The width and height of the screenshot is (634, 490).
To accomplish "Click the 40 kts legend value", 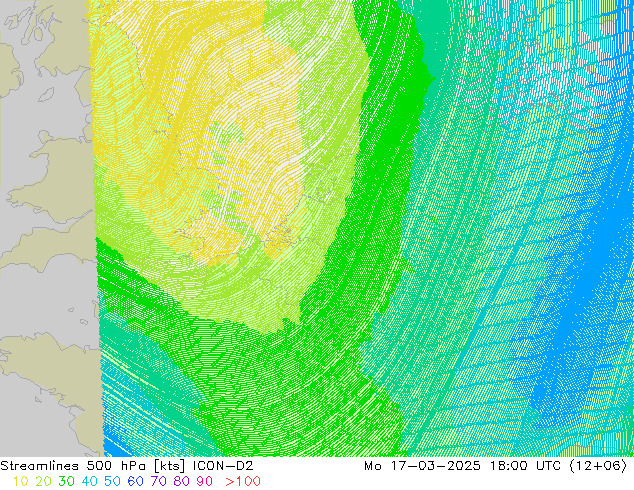I will 89,481.
